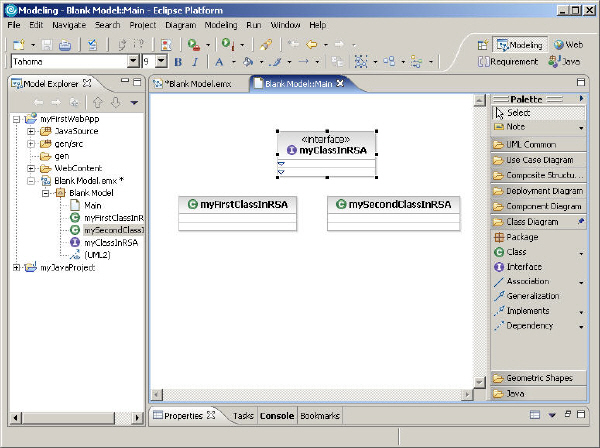Select the Association tool in palette

pos(522,282)
